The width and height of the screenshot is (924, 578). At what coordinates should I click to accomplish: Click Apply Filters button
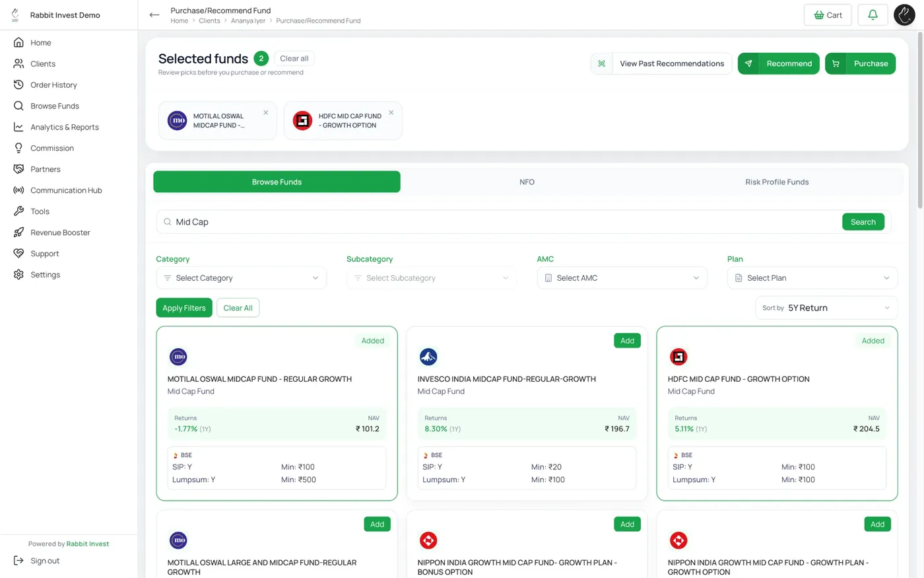coord(184,308)
